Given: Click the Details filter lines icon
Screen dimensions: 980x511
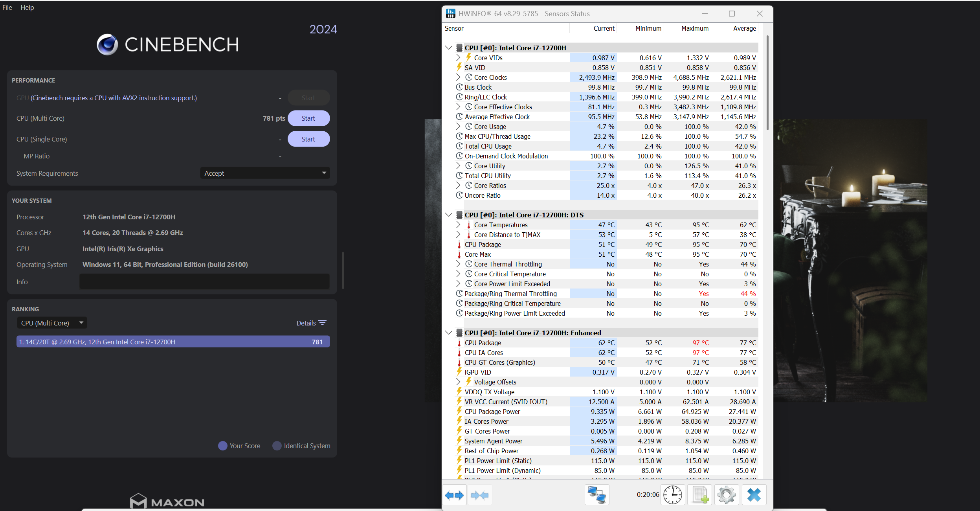Looking at the screenshot, I should click(323, 323).
